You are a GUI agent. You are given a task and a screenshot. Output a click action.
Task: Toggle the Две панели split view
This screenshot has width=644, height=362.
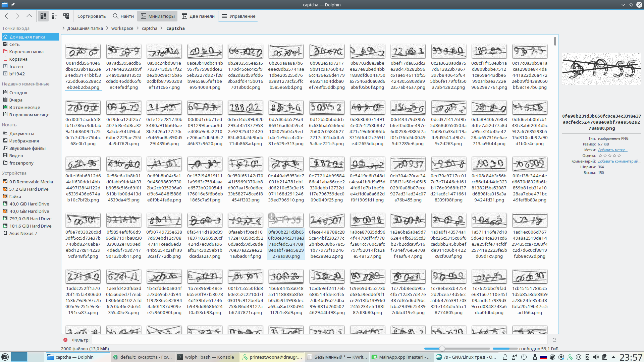point(198,16)
